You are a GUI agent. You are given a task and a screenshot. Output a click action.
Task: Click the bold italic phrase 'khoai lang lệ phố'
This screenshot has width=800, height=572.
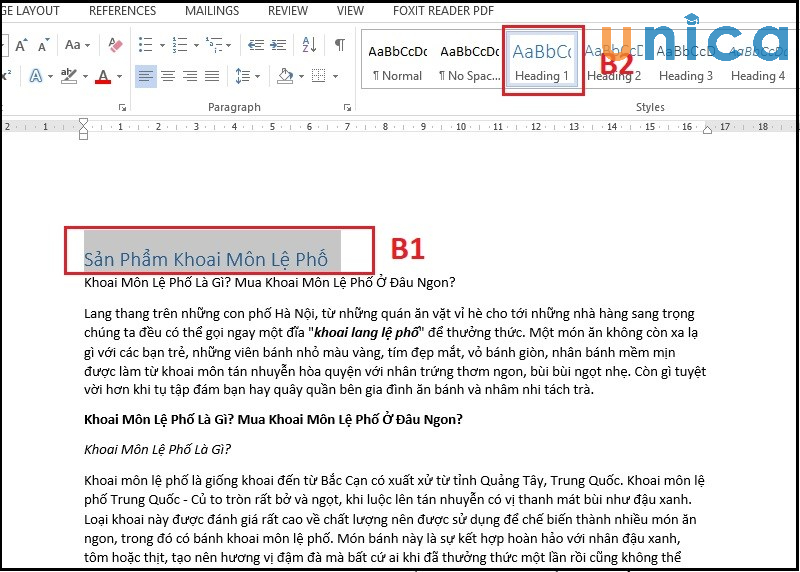tap(366, 333)
